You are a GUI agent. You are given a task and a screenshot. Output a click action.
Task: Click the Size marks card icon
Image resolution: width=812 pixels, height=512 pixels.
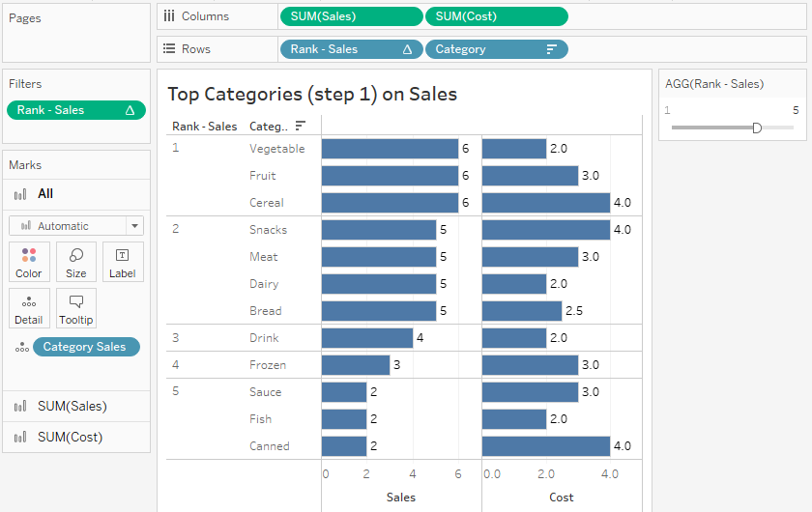[76, 256]
